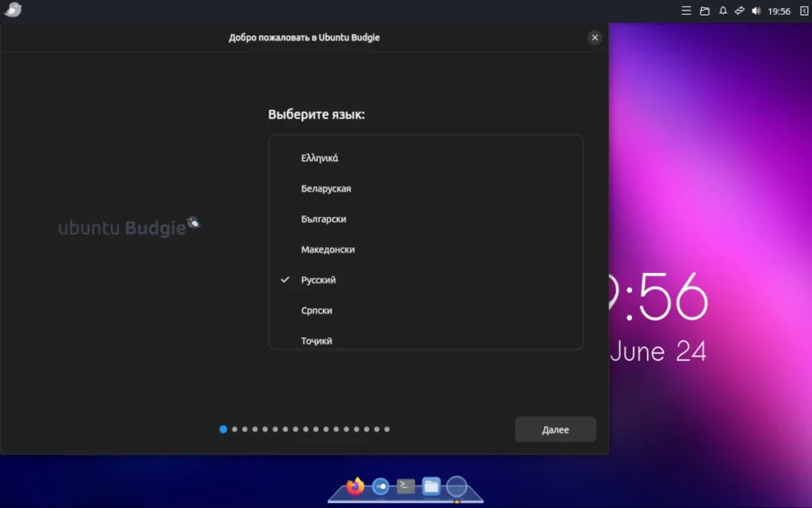Select the checked Русский language row
This screenshot has width=812, height=508.
click(426, 280)
